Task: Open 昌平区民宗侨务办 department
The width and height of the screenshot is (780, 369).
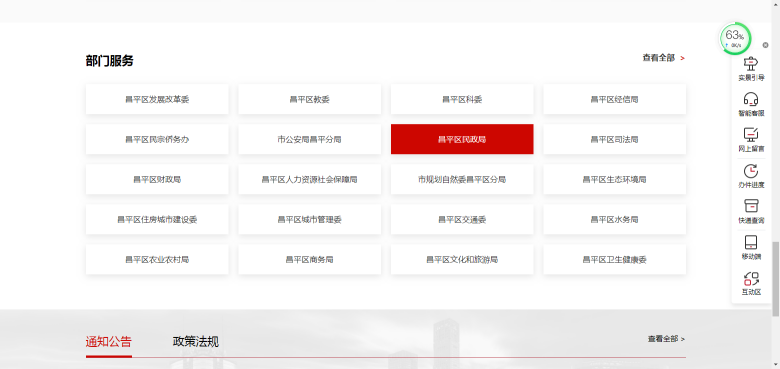Action: 157,139
